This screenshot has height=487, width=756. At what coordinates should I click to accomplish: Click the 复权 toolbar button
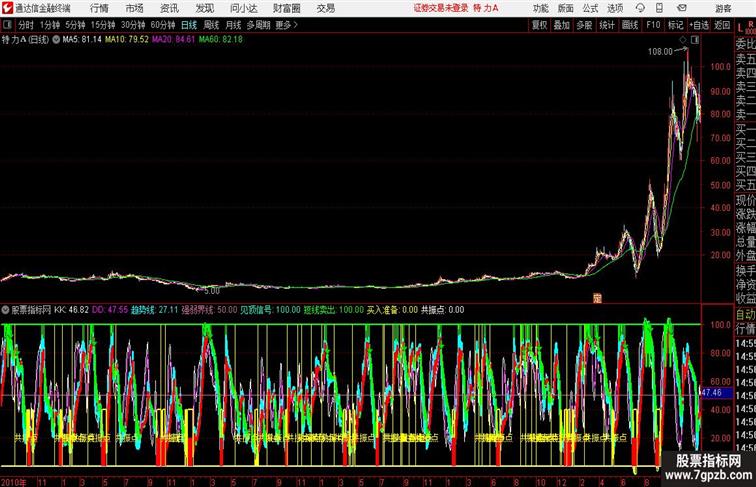point(539,25)
